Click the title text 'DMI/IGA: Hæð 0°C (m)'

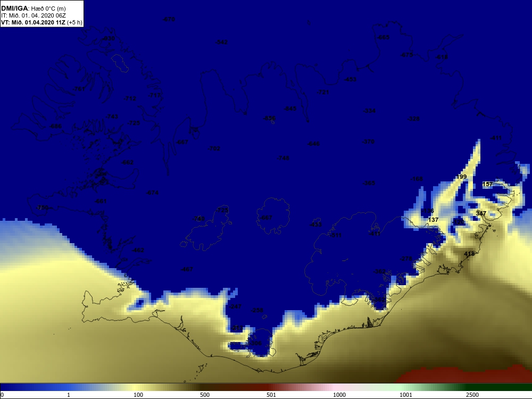tap(34, 9)
